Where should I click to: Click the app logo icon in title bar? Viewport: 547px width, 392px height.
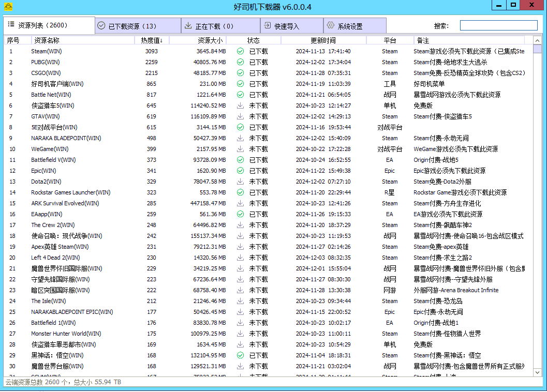pyautogui.click(x=8, y=7)
